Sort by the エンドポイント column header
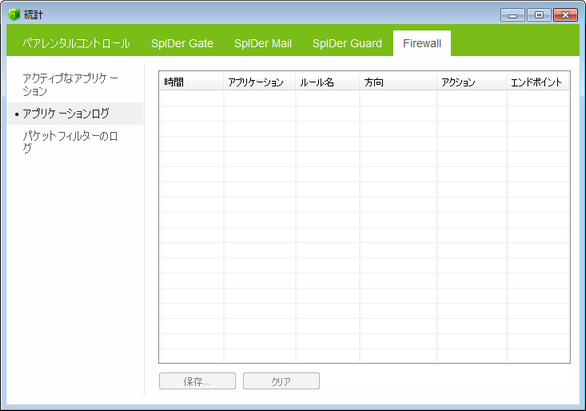The width and height of the screenshot is (586, 411). click(x=538, y=82)
